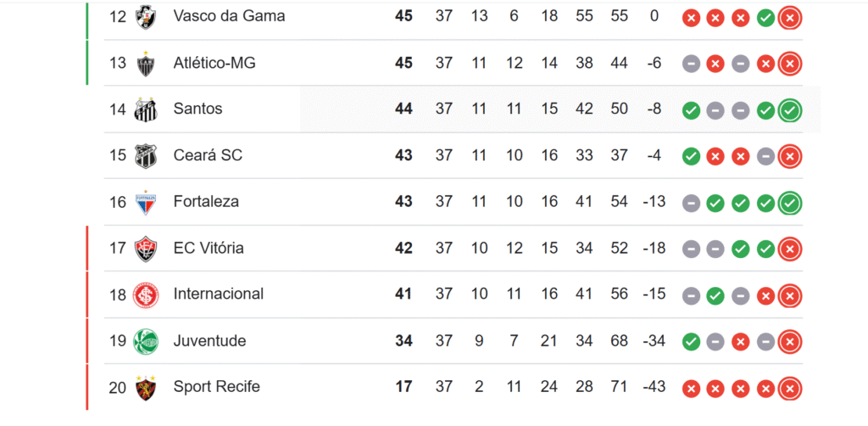Click the Sport Recife club crest
The height and width of the screenshot is (426, 868).
(x=146, y=388)
